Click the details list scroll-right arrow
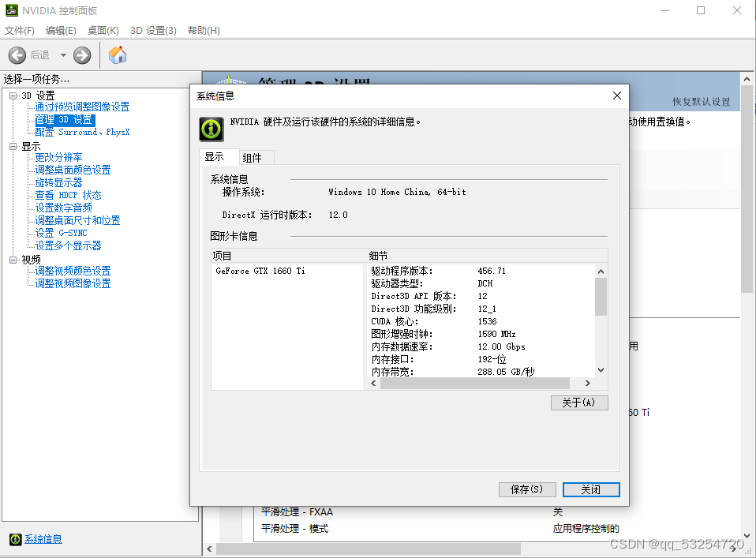756x558 pixels. 587,383
